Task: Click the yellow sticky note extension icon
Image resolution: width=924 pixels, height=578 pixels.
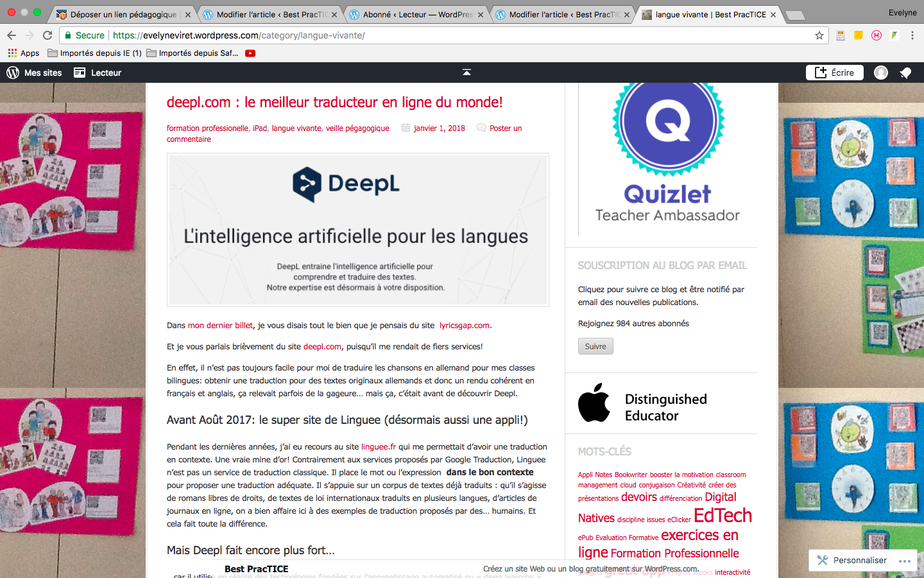Action: tap(859, 35)
